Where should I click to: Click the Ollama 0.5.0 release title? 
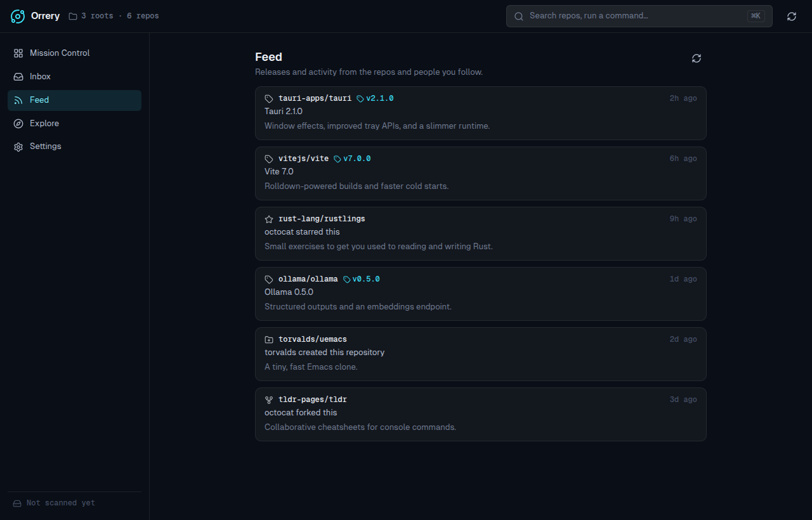tap(289, 292)
